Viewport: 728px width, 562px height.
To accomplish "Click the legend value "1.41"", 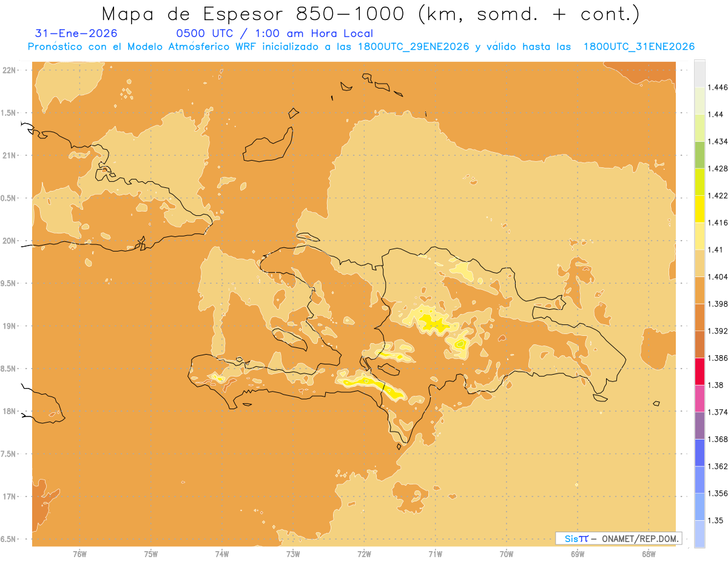I will click(x=716, y=250).
